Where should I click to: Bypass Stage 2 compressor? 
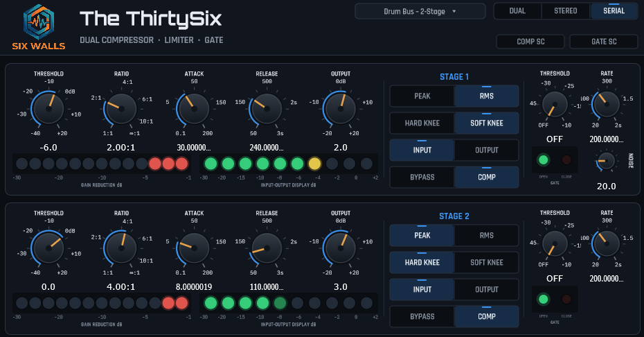[x=422, y=317]
